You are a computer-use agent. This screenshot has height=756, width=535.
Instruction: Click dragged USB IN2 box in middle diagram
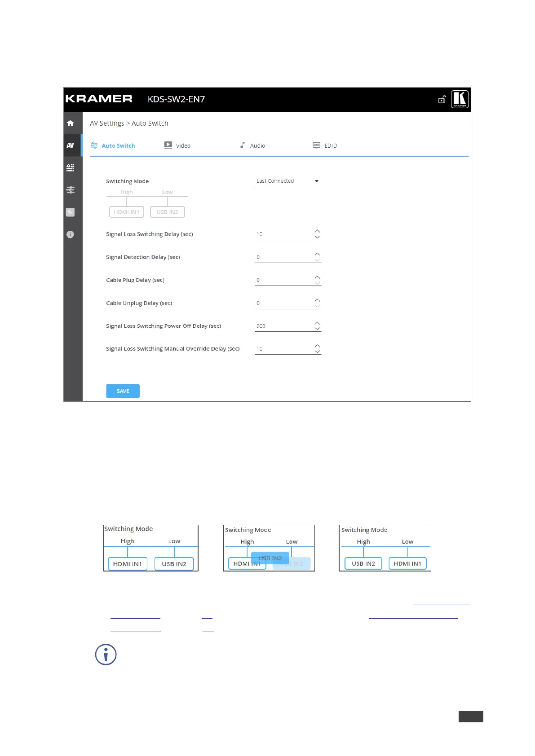click(270, 558)
